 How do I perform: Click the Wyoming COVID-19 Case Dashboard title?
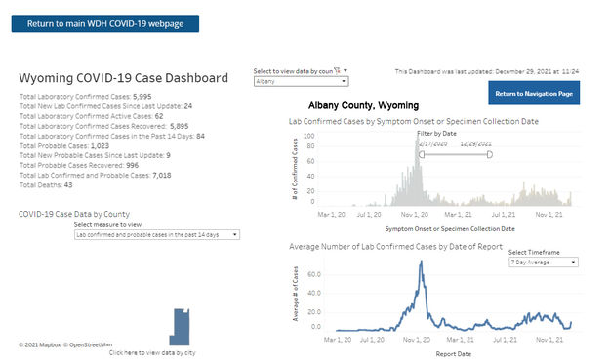click(x=123, y=78)
